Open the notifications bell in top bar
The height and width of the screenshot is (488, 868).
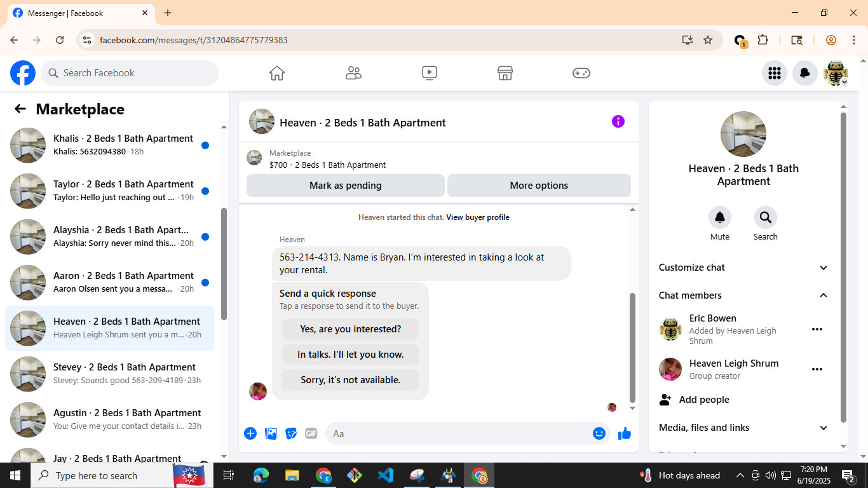click(x=805, y=73)
